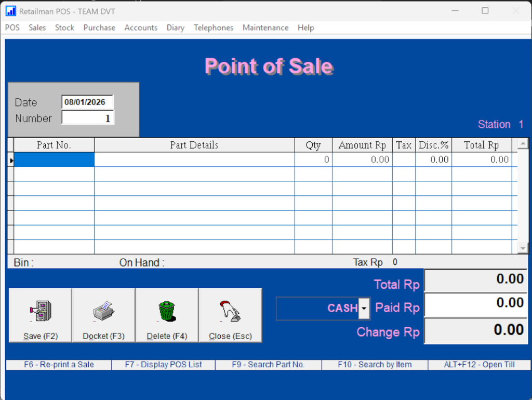Click the Retailman POS title bar icon
The height and width of the screenshot is (400, 532).
pyautogui.click(x=10, y=11)
